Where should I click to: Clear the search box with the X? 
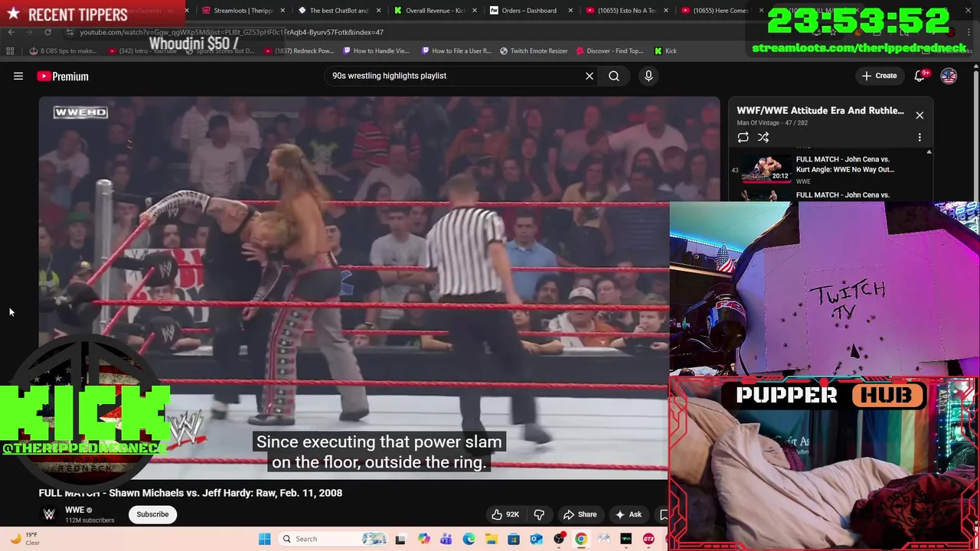(x=590, y=76)
